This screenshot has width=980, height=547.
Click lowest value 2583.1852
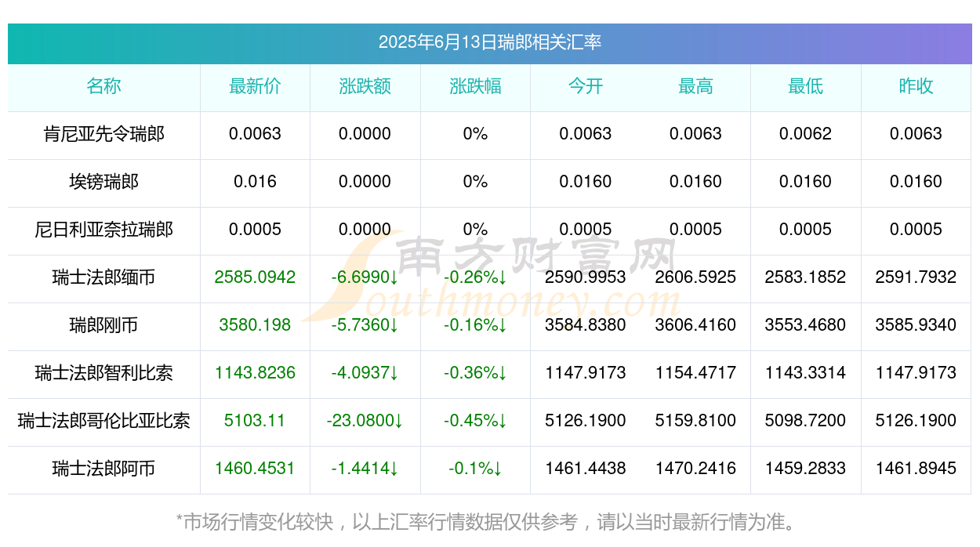tap(806, 277)
